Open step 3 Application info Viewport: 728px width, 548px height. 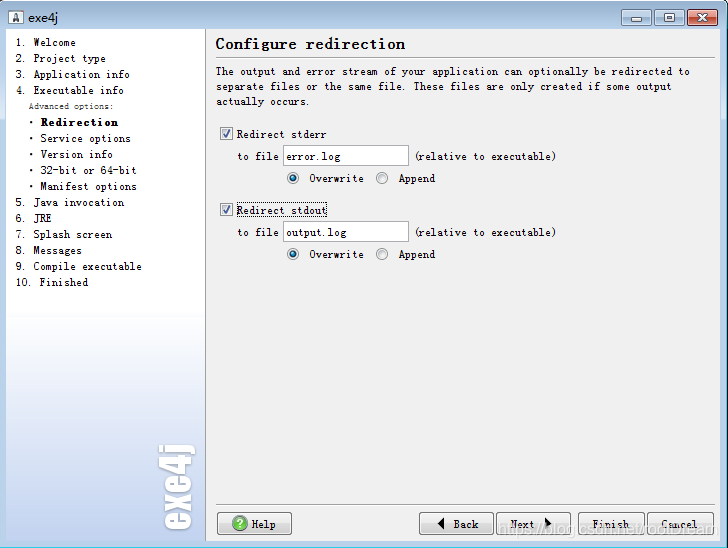(72, 74)
